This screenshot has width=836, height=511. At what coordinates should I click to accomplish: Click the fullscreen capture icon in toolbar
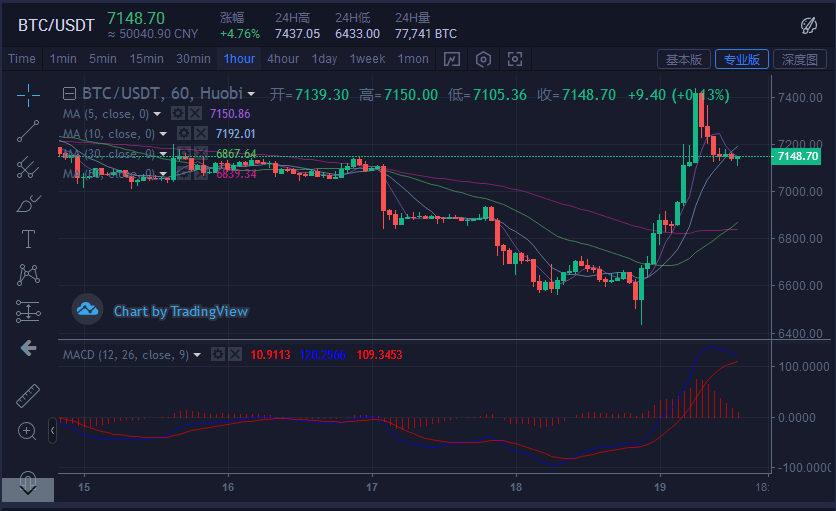click(515, 59)
